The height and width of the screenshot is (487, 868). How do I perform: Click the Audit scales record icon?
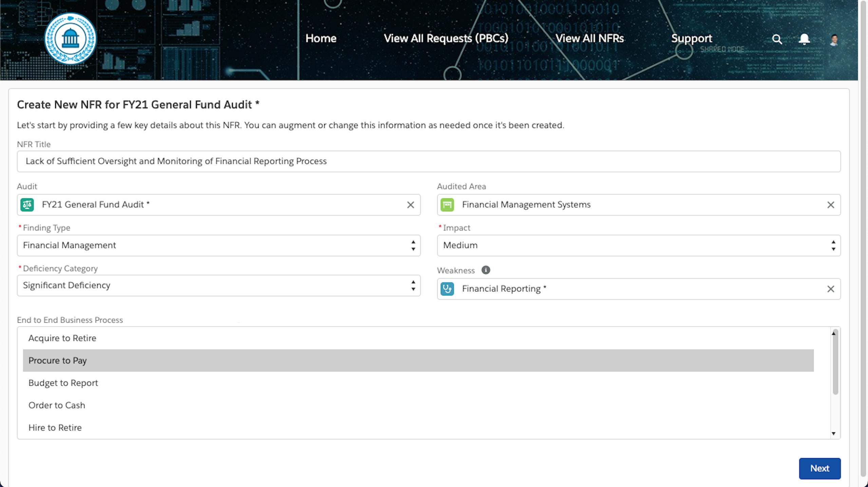point(27,205)
